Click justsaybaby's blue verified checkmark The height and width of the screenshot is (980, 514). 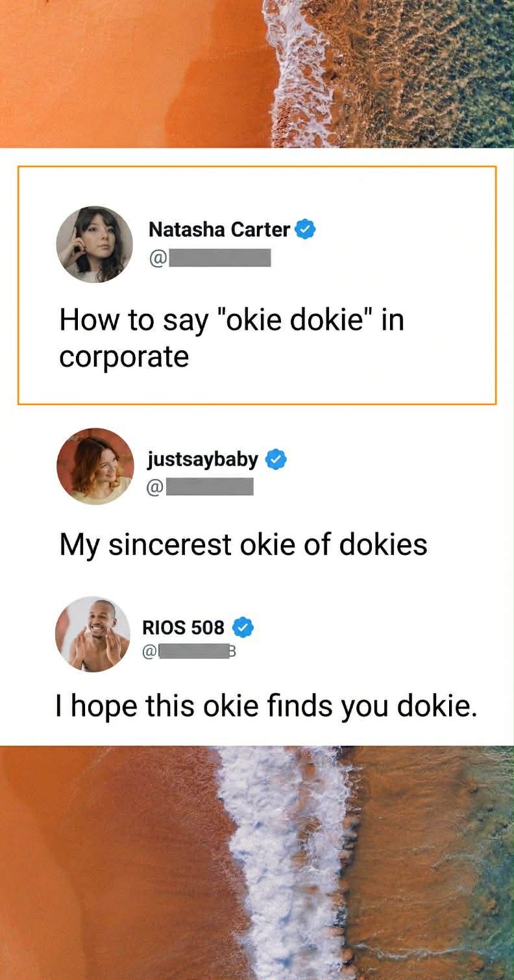click(277, 459)
